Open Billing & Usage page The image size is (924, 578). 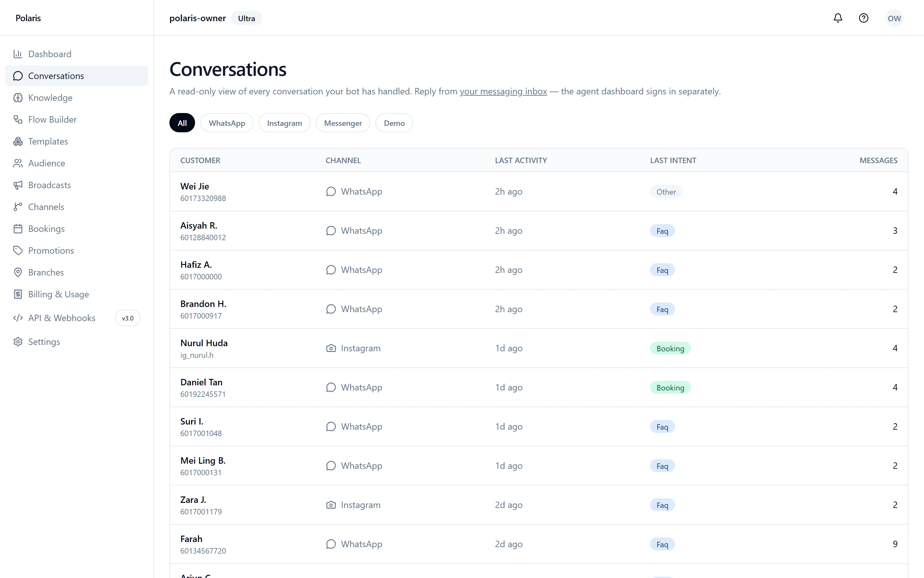76,294
